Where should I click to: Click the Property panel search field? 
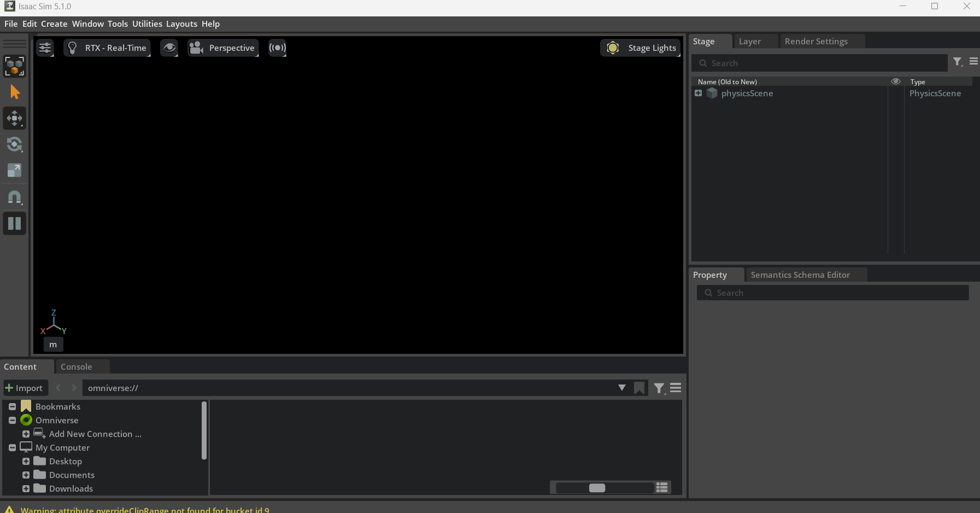click(832, 293)
